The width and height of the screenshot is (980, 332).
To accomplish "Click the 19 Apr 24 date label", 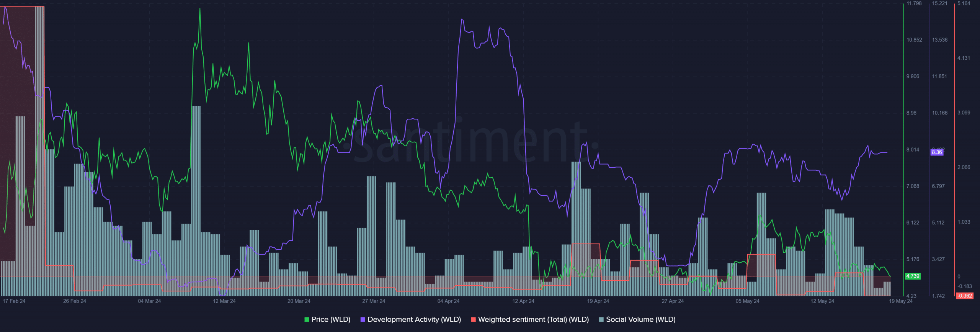I will pos(598,301).
